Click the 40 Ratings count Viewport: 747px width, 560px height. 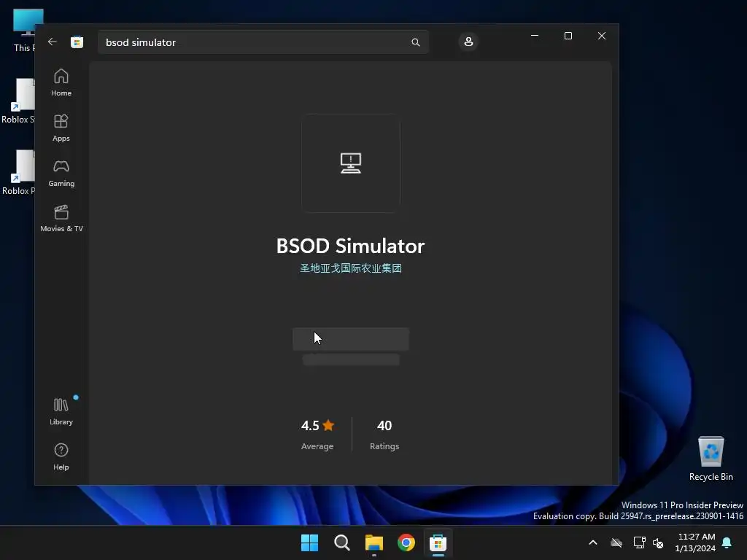(384, 434)
